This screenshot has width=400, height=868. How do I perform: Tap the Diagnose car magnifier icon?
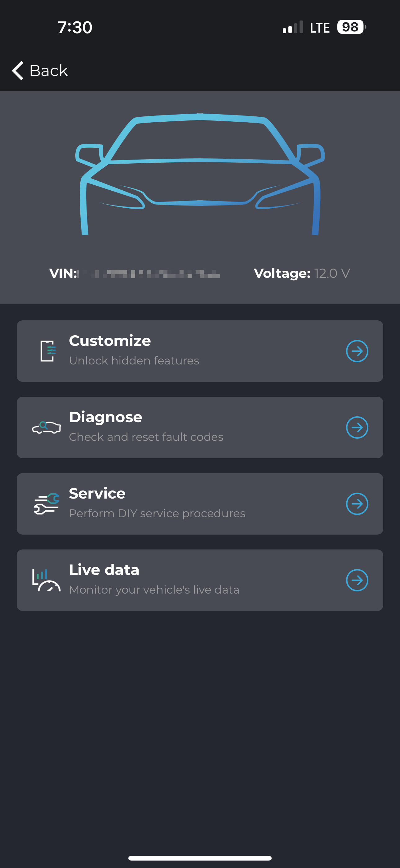point(47,427)
